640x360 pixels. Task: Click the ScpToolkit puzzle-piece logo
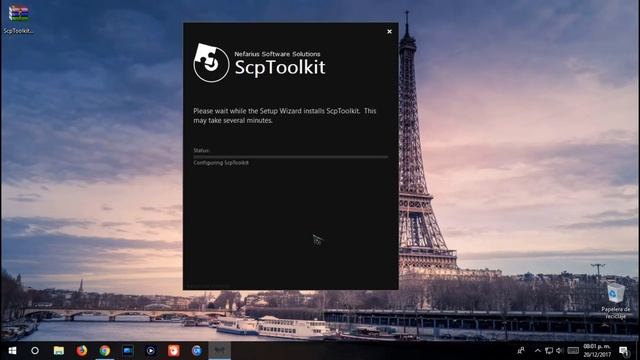click(211, 63)
